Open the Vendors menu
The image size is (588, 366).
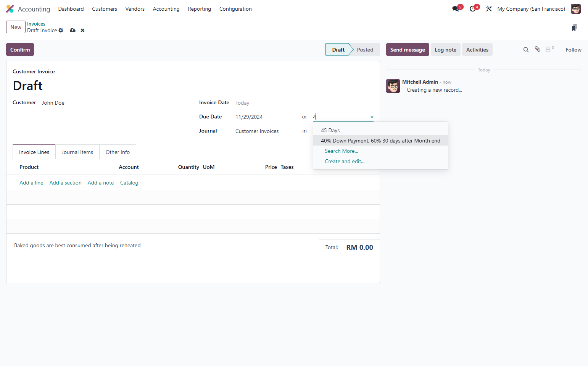pos(135,9)
